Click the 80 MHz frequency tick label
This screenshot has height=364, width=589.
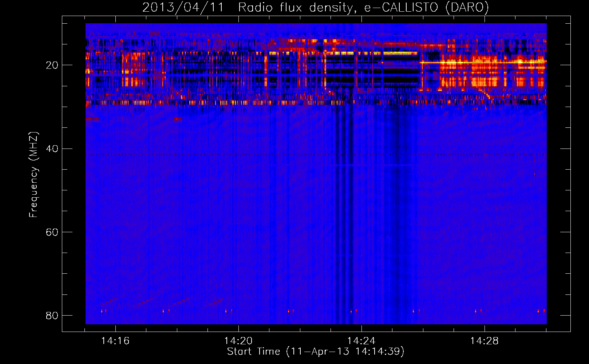click(52, 315)
